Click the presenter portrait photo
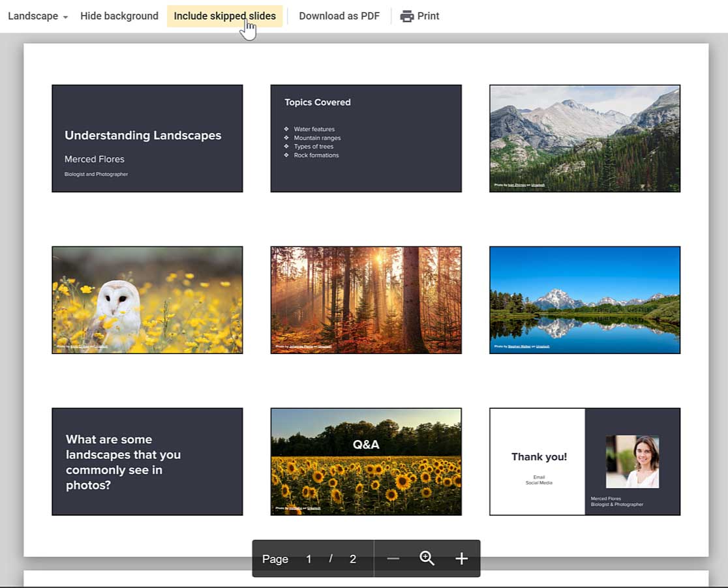The image size is (728, 588). (632, 462)
